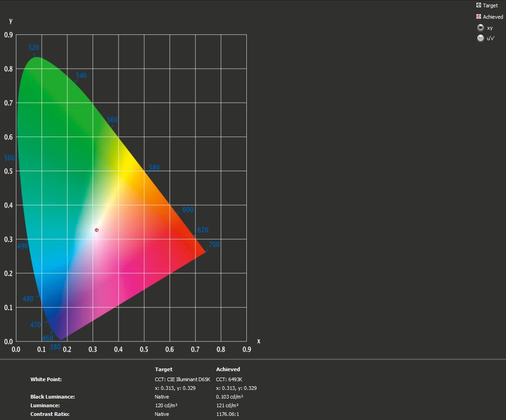Viewport: 506px width, 420px height.
Task: Click the CCT: CIE Illuminant D65K target
Action: tap(182, 380)
